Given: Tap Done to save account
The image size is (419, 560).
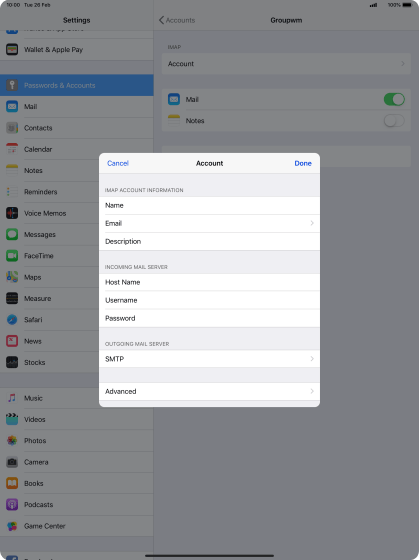Looking at the screenshot, I should point(303,163).
